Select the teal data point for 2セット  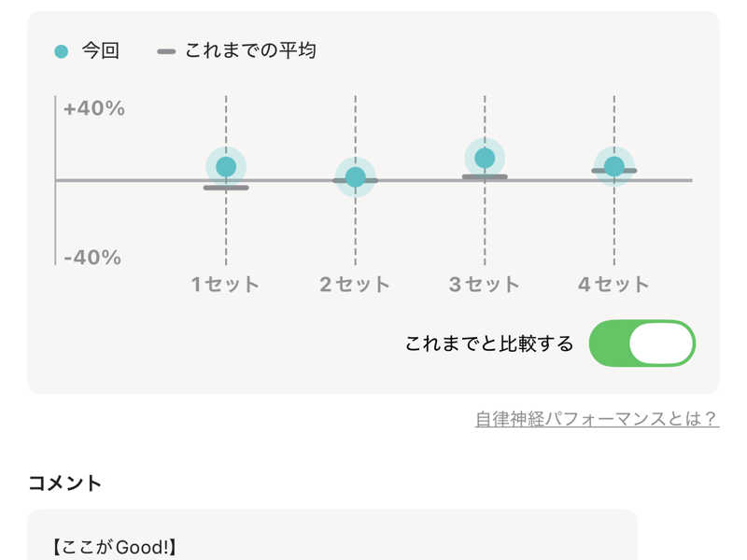356,177
